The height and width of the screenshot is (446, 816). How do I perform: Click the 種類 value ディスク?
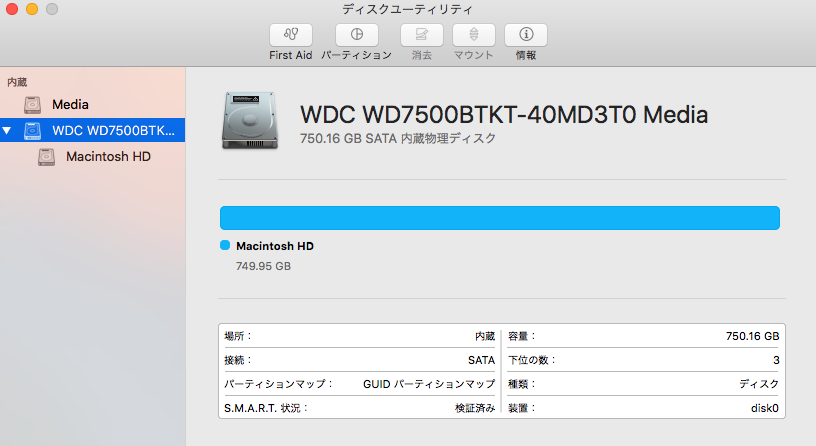pos(759,384)
